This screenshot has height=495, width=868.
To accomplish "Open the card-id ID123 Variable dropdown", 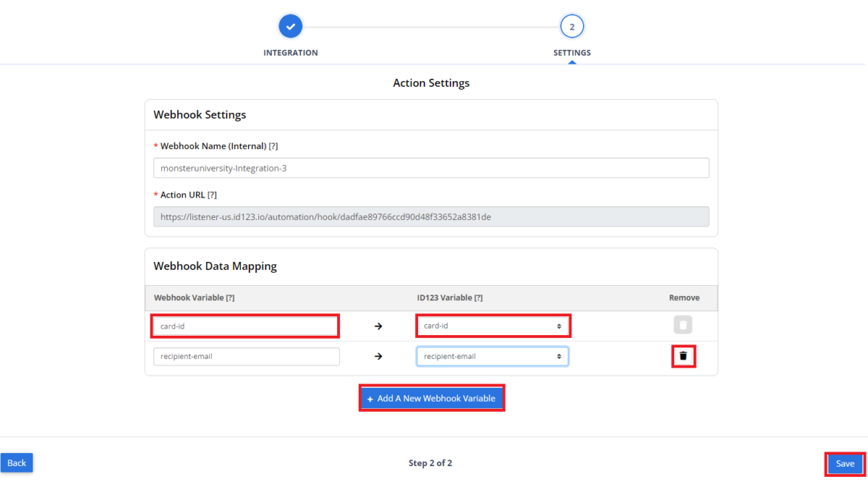I will [x=493, y=326].
